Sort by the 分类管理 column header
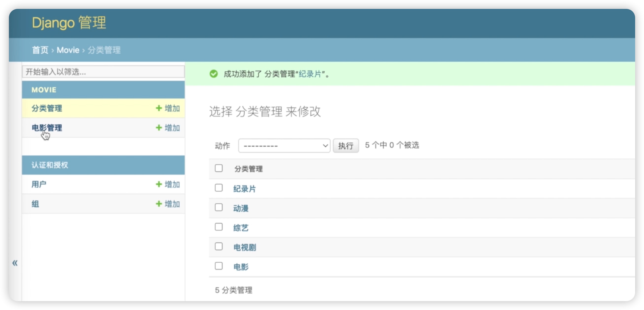 click(249, 169)
